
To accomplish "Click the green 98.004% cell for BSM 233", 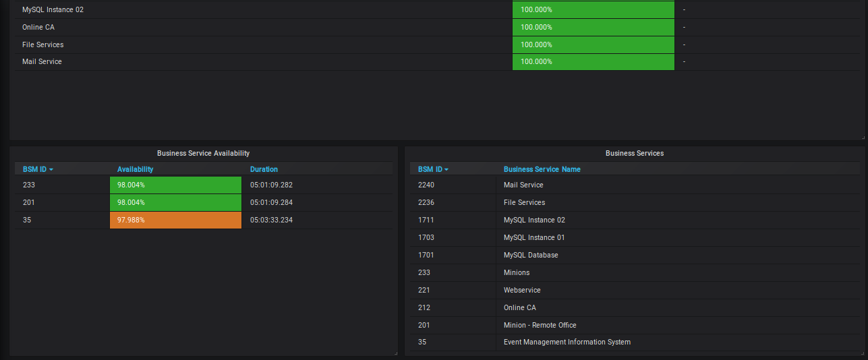I will tap(175, 185).
